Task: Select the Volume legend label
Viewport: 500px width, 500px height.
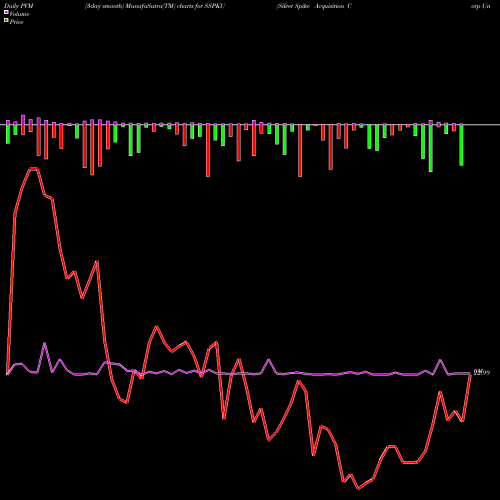Action: pyautogui.click(x=19, y=14)
